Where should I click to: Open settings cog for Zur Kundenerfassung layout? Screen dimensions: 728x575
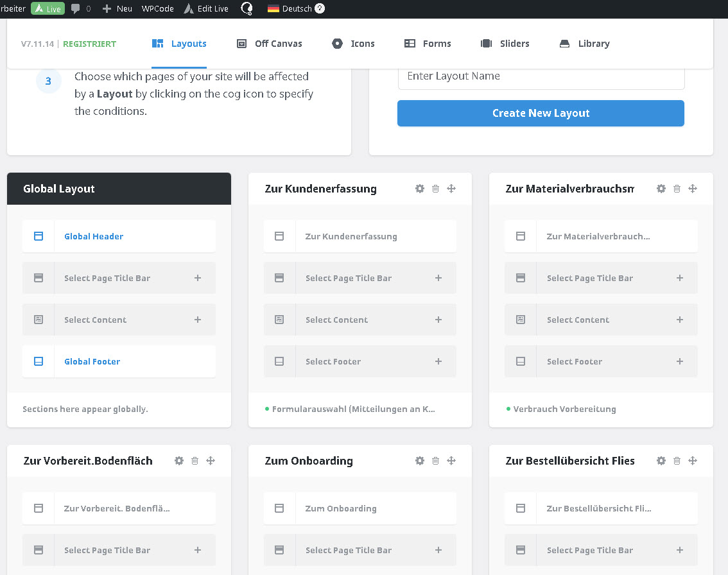click(x=420, y=189)
